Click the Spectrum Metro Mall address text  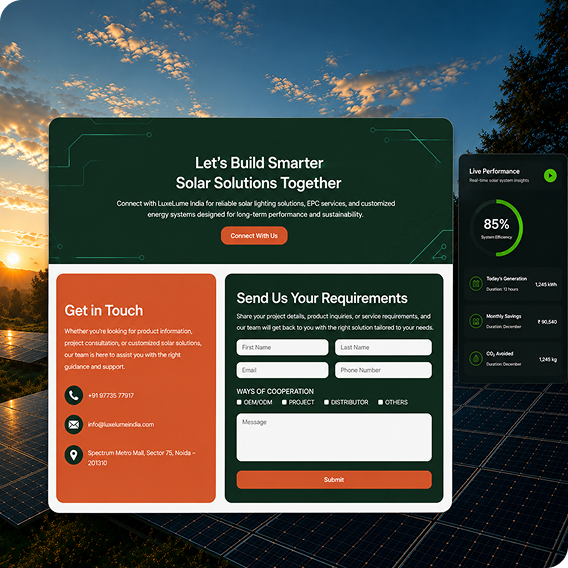pos(142,458)
